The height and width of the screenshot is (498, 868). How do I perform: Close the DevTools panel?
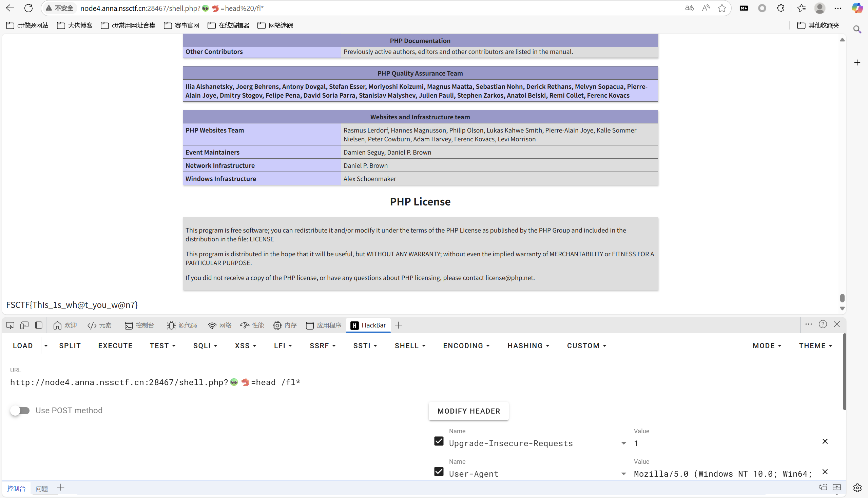(837, 324)
